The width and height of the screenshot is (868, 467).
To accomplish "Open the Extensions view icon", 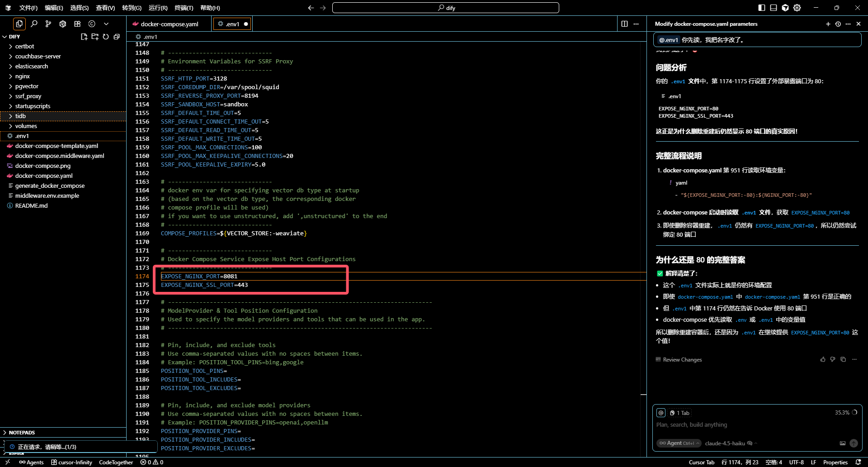I will point(77,24).
